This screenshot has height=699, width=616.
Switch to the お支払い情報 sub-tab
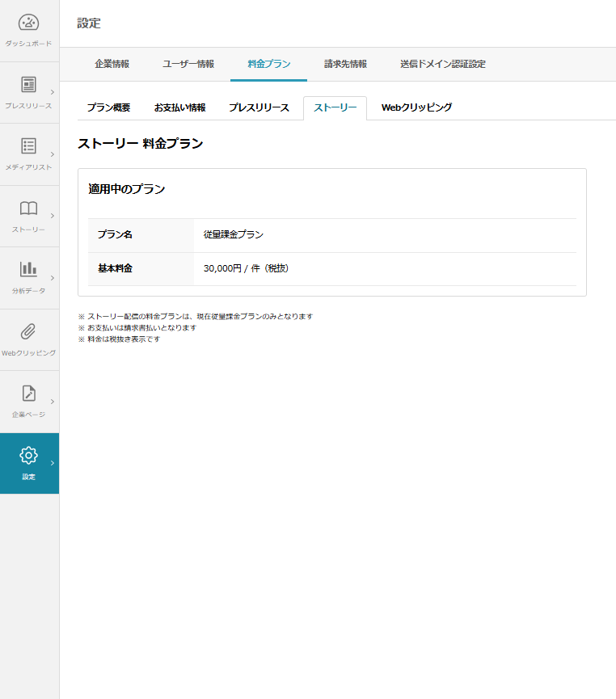(x=179, y=107)
